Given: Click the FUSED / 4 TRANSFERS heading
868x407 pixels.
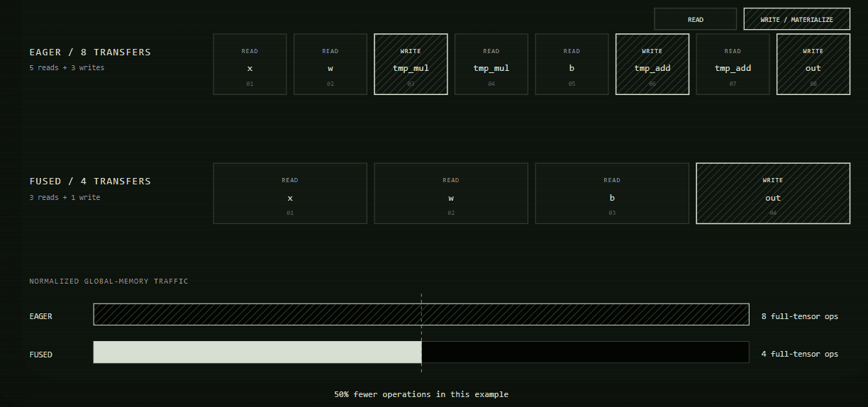Looking at the screenshot, I should [90, 182].
